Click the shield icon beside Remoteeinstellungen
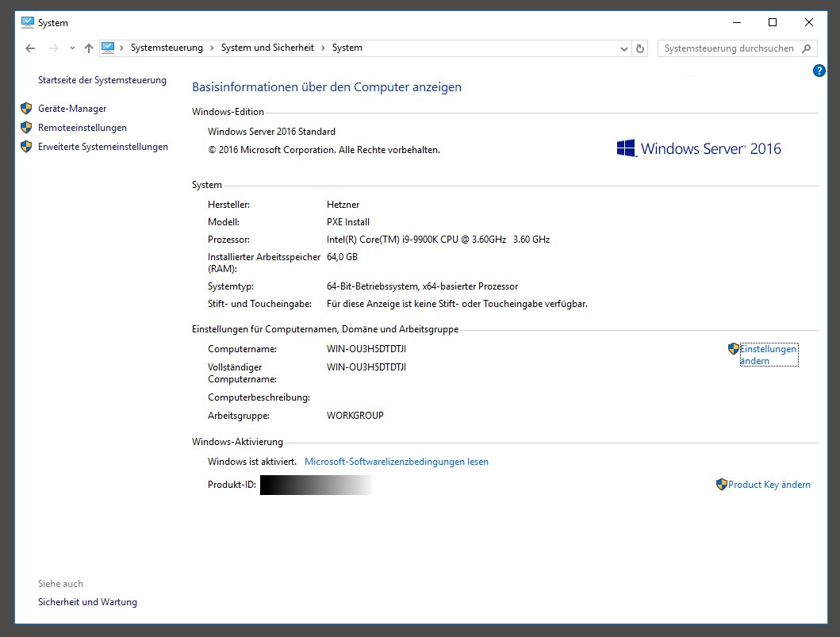The height and width of the screenshot is (637, 840). click(x=26, y=128)
